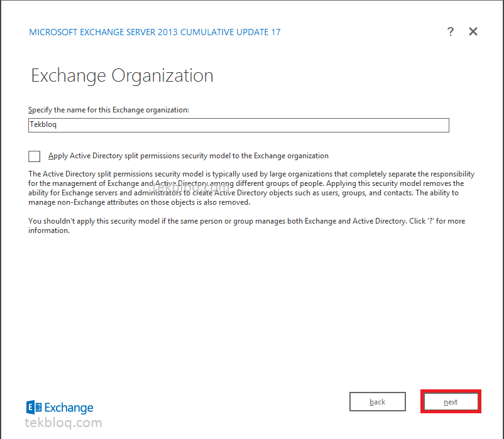Click the split permissions description paragraph
Screen dimensions: 504x439
point(251,188)
